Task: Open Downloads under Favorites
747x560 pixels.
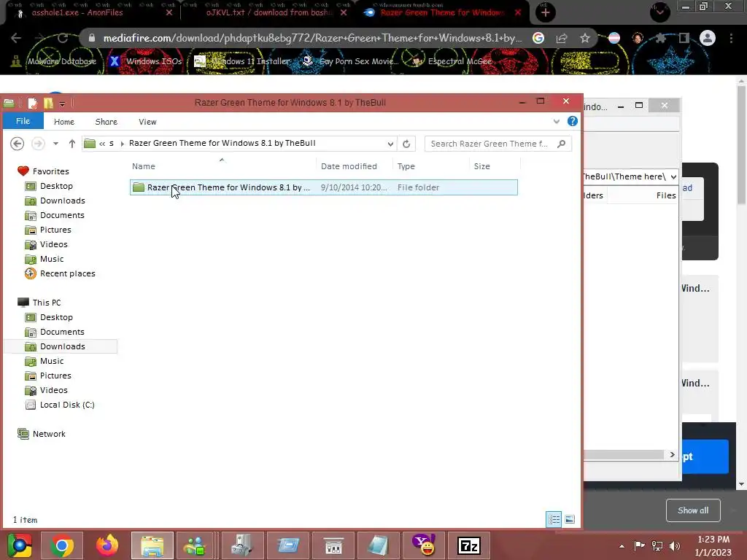Action: [x=63, y=201]
